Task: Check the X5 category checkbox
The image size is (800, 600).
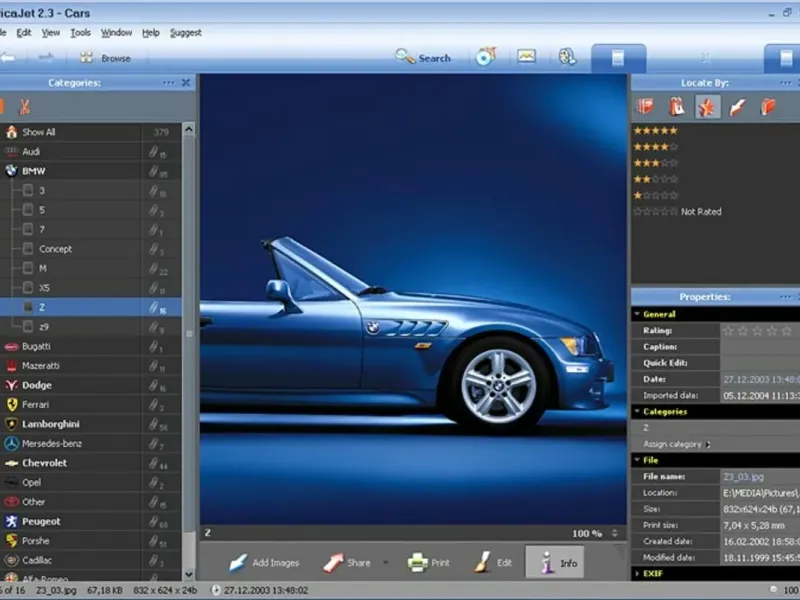Action: click(28, 288)
